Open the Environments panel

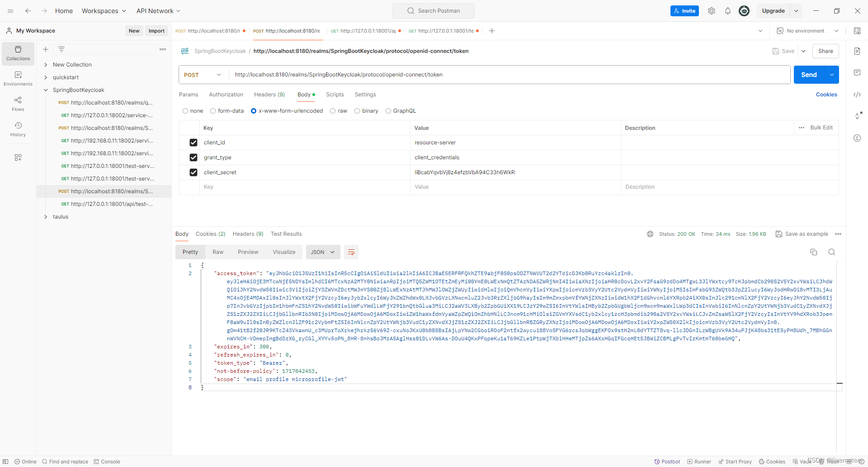point(18,78)
